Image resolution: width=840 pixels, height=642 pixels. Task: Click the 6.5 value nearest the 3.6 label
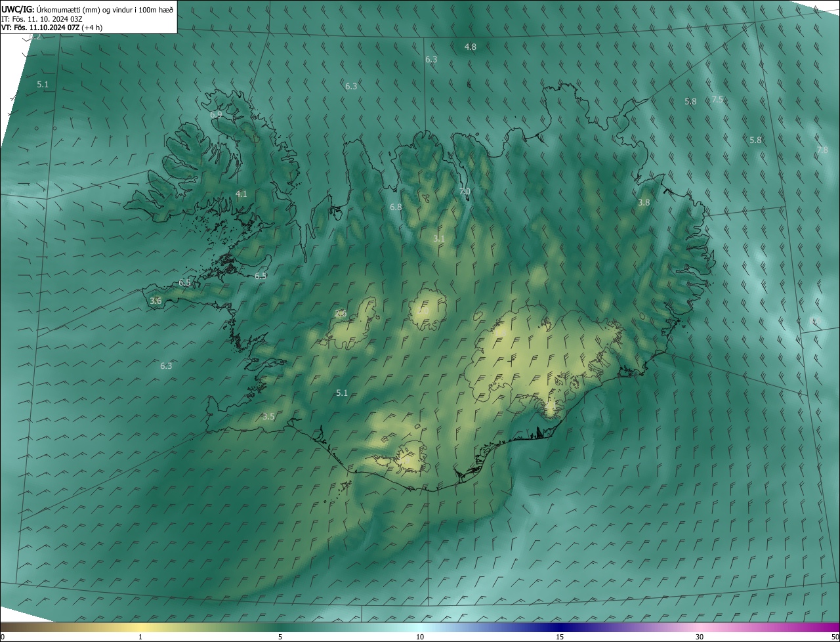click(184, 282)
